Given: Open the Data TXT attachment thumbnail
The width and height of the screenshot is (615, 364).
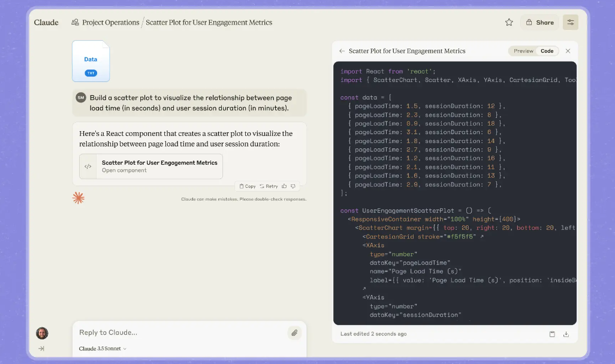Looking at the screenshot, I should (91, 61).
